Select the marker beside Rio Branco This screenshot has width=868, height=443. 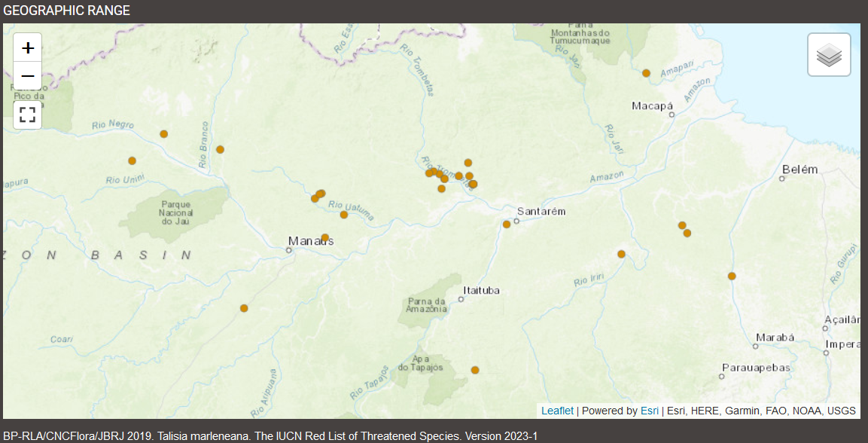pyautogui.click(x=220, y=149)
